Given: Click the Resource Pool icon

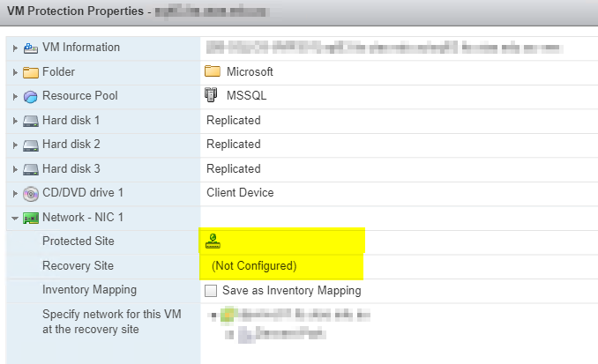Looking at the screenshot, I should [31, 97].
